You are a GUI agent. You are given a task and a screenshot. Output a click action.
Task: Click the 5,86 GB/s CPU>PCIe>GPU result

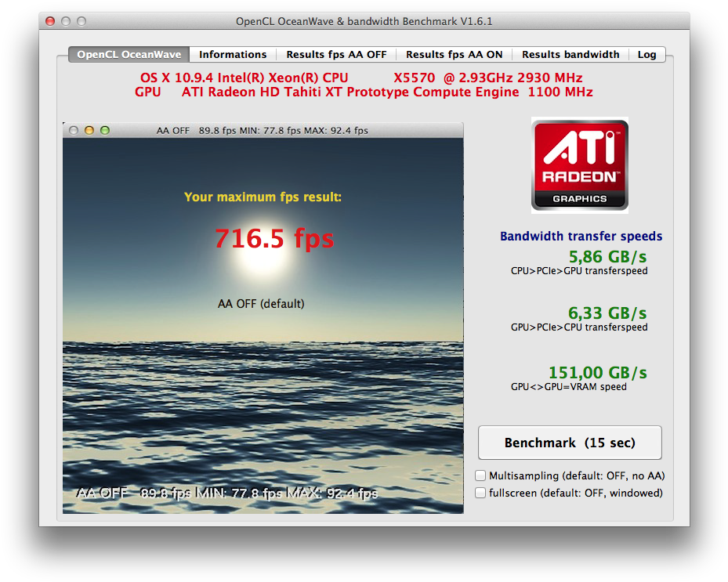point(607,256)
